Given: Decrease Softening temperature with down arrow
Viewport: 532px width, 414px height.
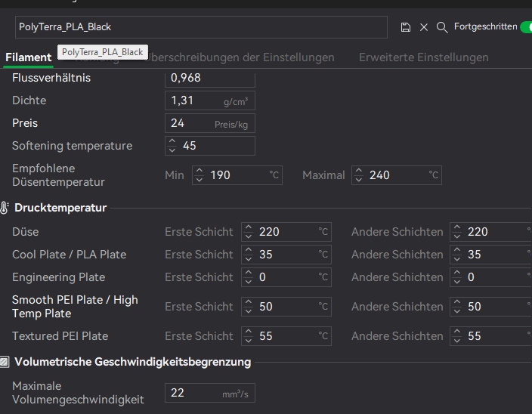Looking at the screenshot, I should tap(172, 150).
